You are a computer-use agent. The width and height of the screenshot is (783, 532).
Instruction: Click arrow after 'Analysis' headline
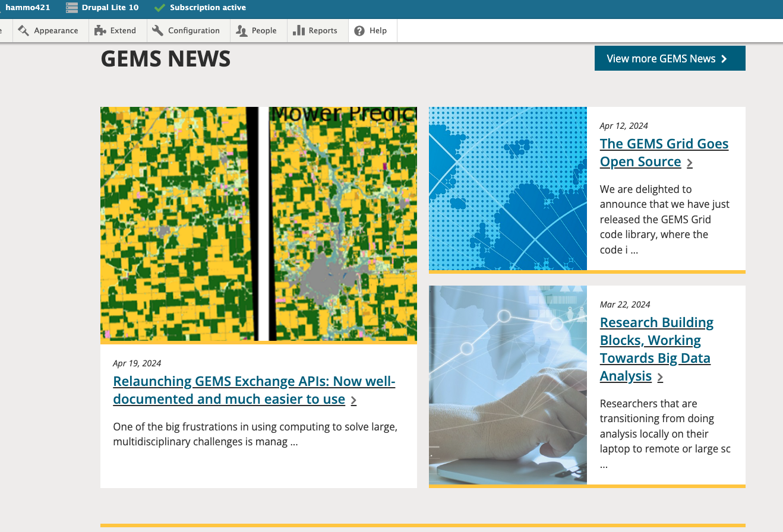coord(660,377)
